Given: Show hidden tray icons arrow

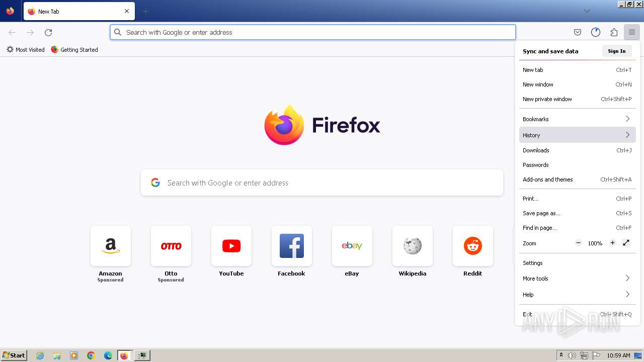Looking at the screenshot, I should tap(561, 355).
